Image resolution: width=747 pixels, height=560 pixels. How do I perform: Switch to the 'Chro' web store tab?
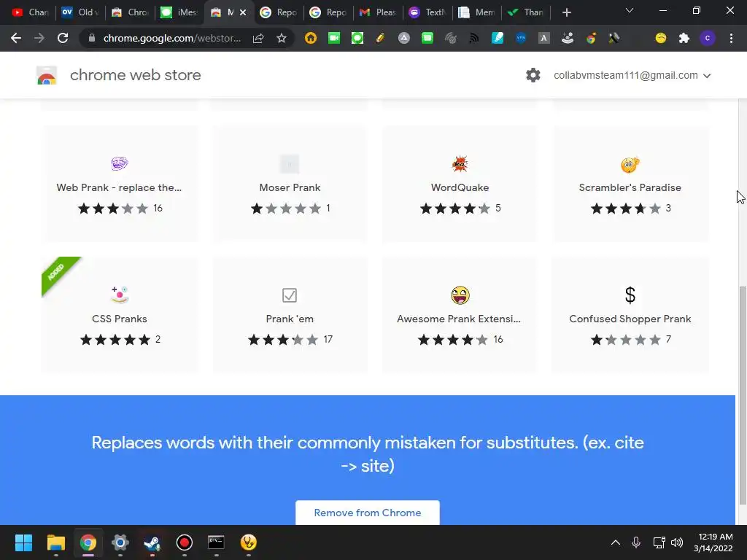click(130, 12)
